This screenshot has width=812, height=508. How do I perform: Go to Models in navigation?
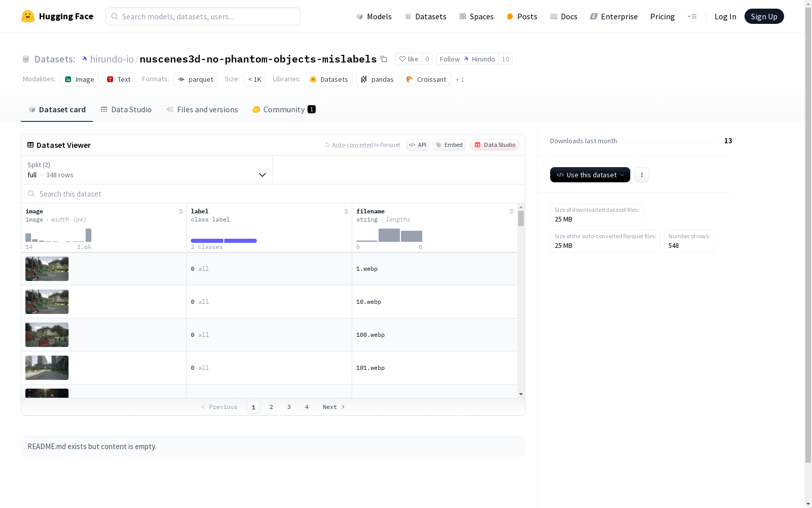coord(374,16)
